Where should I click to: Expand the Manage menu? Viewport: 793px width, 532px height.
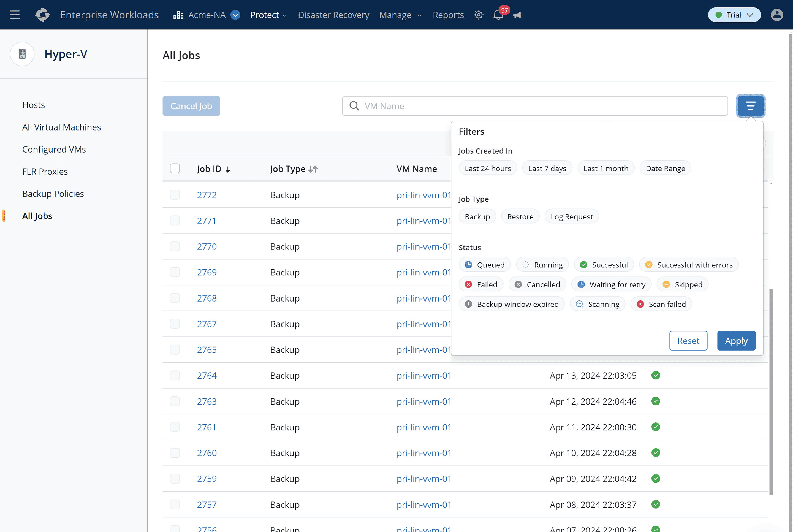click(400, 15)
